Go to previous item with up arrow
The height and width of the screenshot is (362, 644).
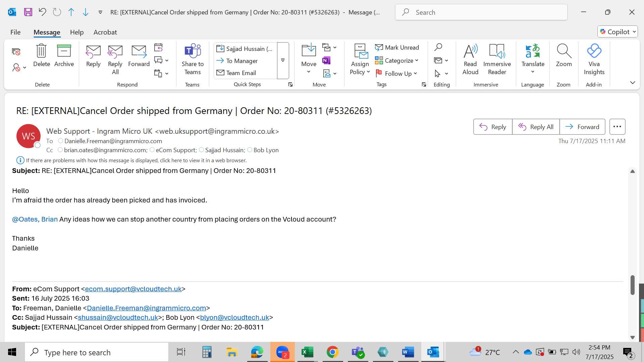point(71,12)
